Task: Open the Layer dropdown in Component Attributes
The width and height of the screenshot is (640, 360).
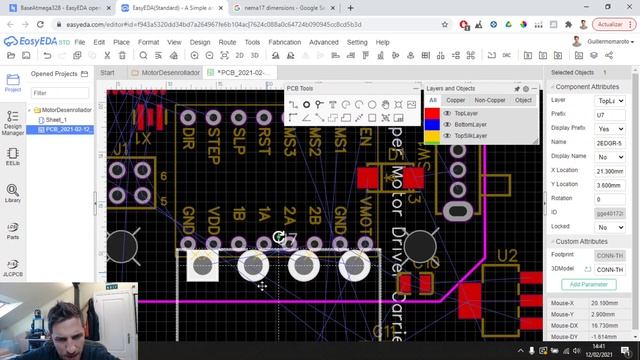Action: tap(610, 100)
